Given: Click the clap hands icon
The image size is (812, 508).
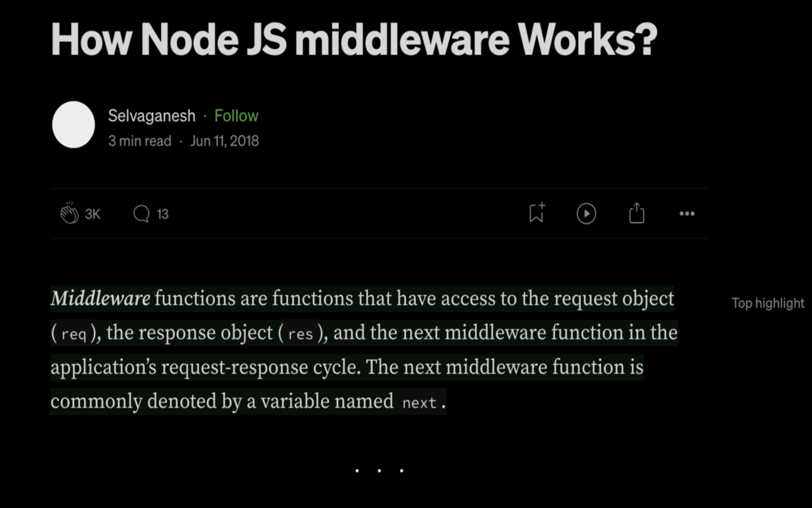Looking at the screenshot, I should click(x=69, y=214).
